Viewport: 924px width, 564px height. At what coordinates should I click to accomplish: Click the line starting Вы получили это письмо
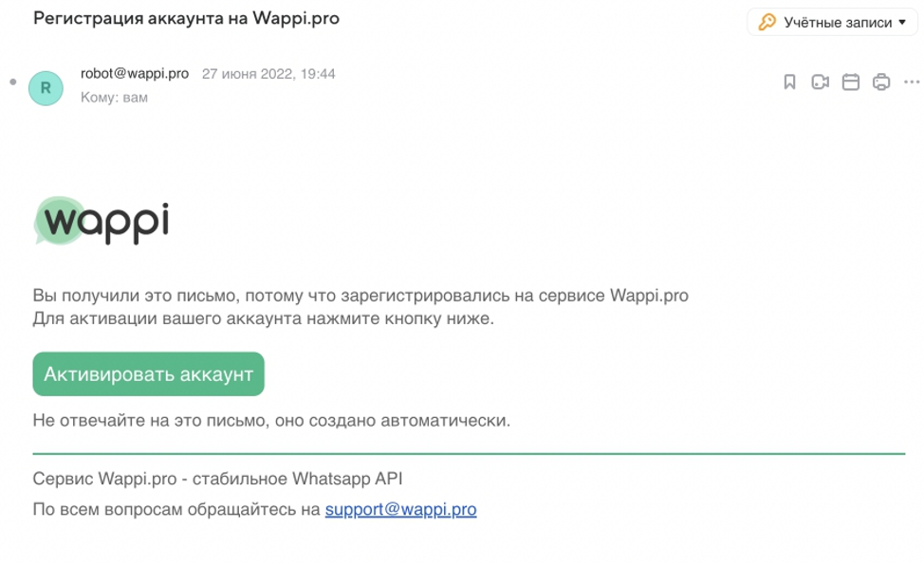[x=360, y=295]
